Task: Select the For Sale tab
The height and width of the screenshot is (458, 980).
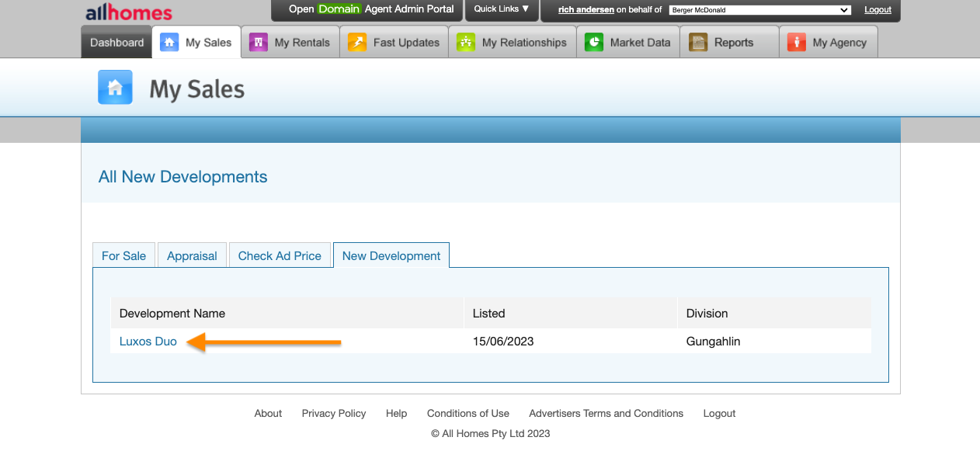Action: click(123, 256)
